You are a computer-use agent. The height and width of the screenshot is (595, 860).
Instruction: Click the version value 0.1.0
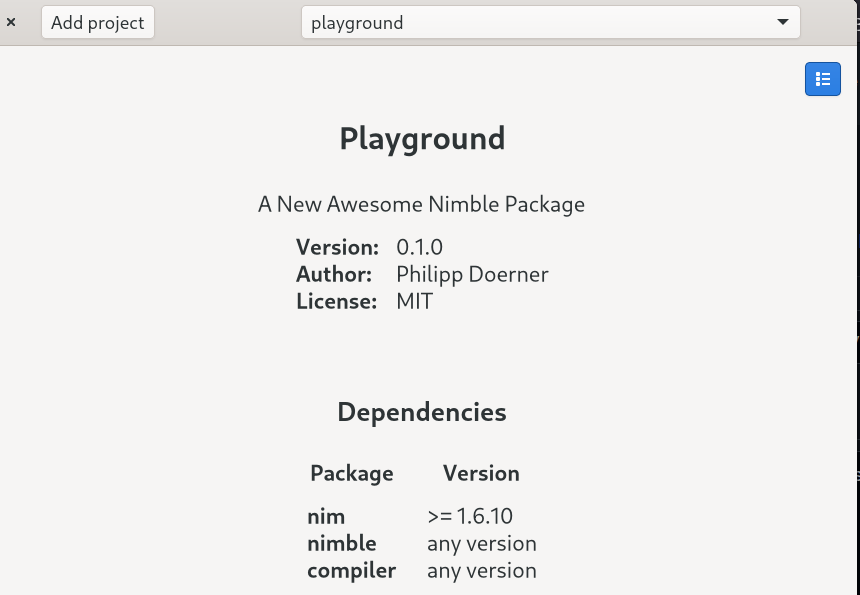(x=420, y=247)
